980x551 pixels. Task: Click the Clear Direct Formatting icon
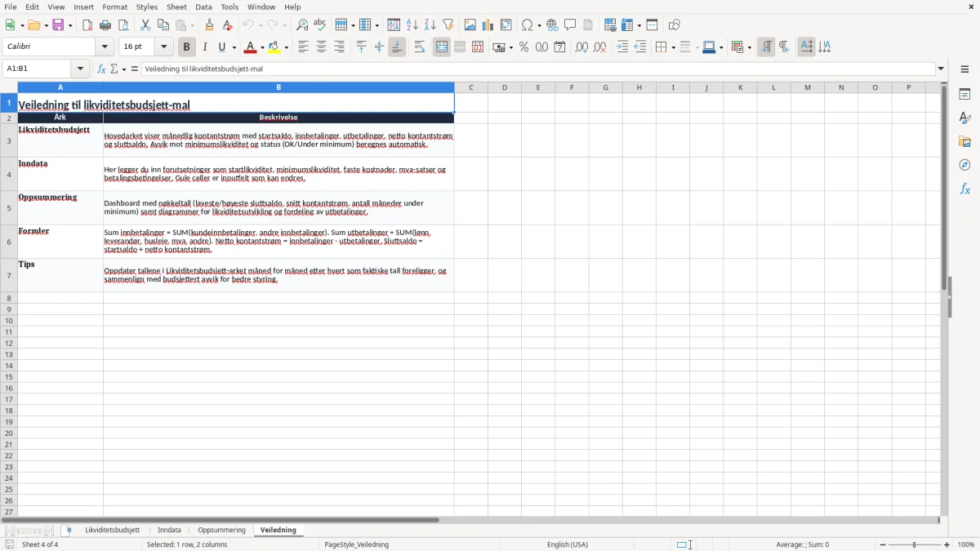click(x=227, y=25)
